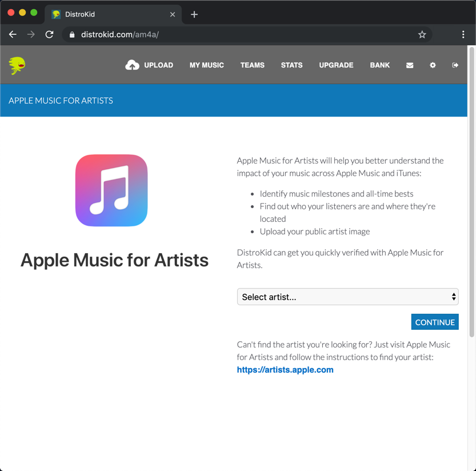Image resolution: width=476 pixels, height=471 pixels.
Task: Go to the BANK page
Action: pyautogui.click(x=380, y=65)
